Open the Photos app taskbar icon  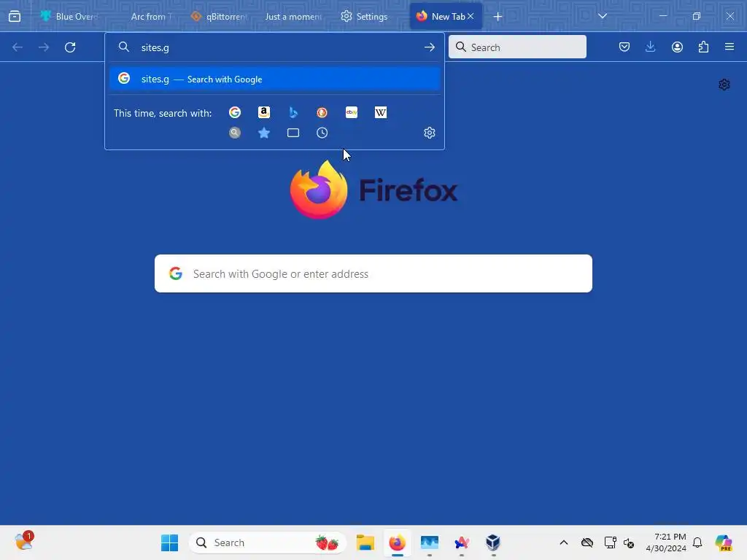point(429,542)
